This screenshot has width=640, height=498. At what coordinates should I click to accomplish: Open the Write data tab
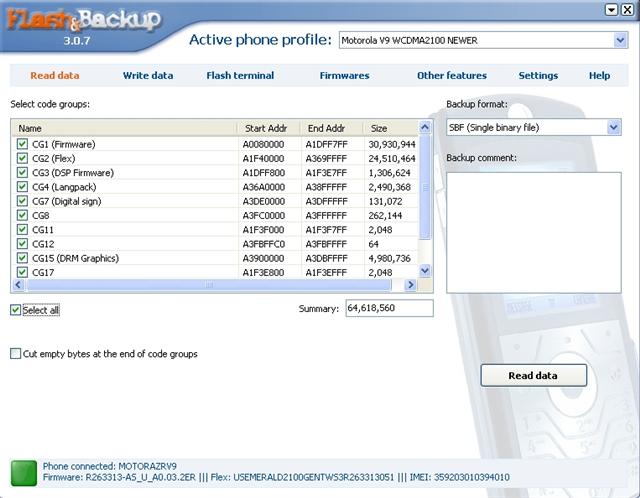[x=148, y=76]
